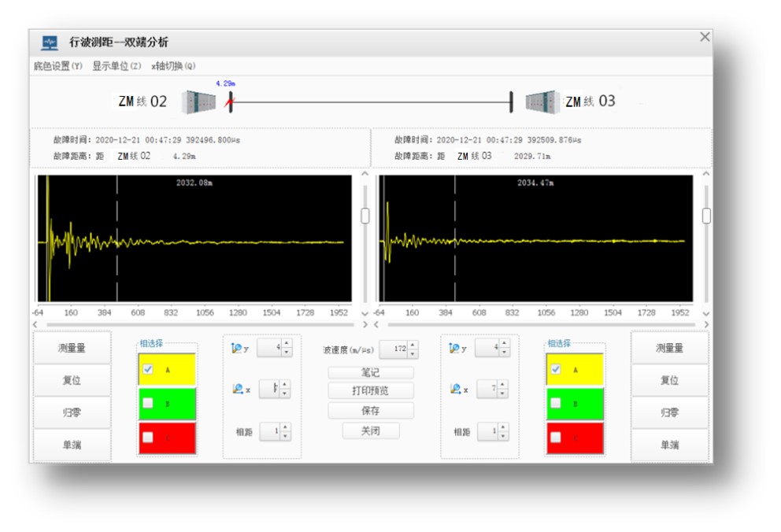Screen dimensions: 781x532
Task: Click the 打印预览 button
Action: [371, 390]
